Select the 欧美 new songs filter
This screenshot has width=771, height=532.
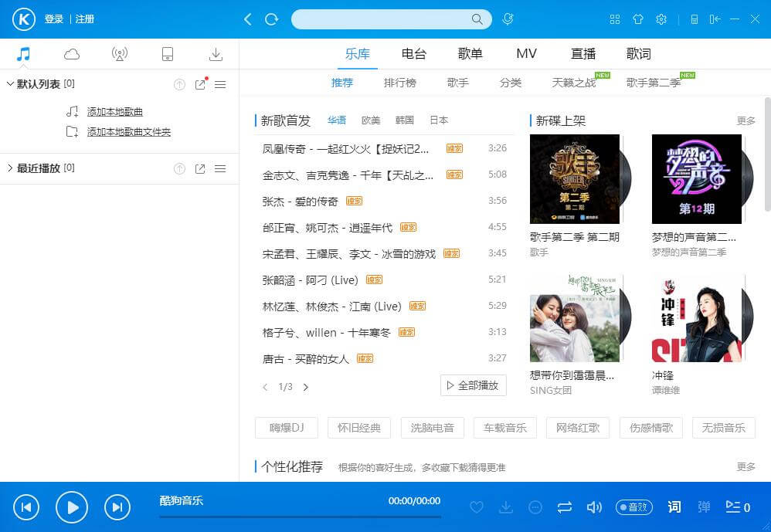coord(371,120)
